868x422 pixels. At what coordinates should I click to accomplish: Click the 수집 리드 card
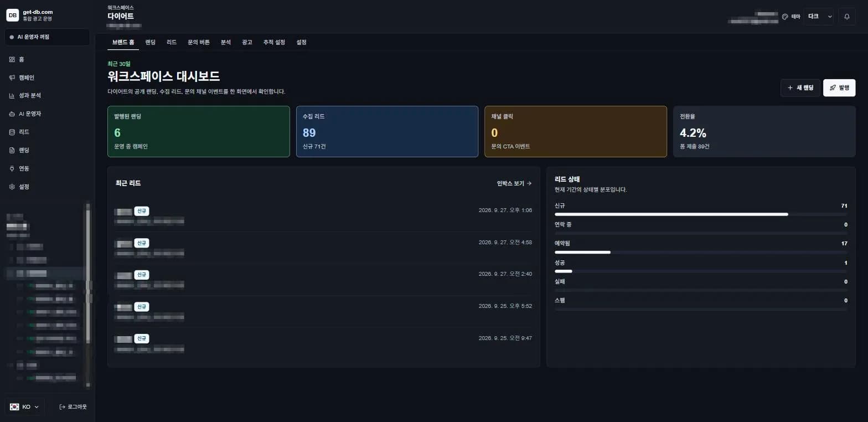coord(387,131)
